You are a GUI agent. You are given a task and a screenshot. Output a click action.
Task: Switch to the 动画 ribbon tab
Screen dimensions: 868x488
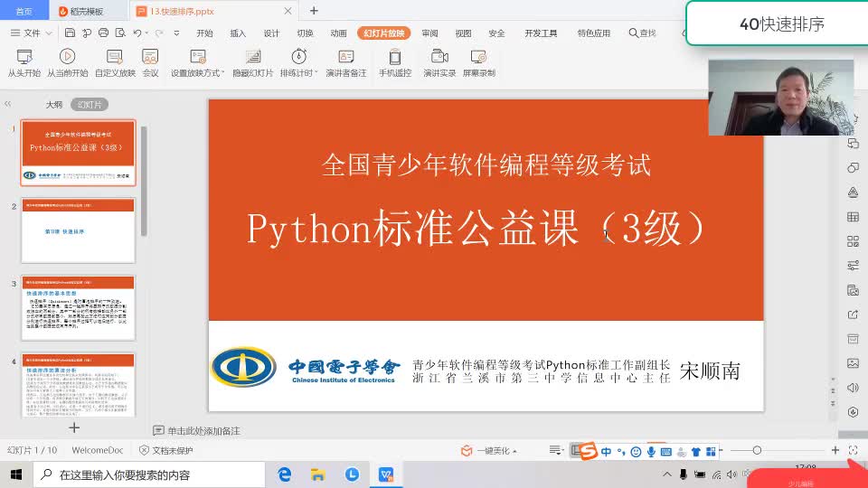[x=338, y=33]
